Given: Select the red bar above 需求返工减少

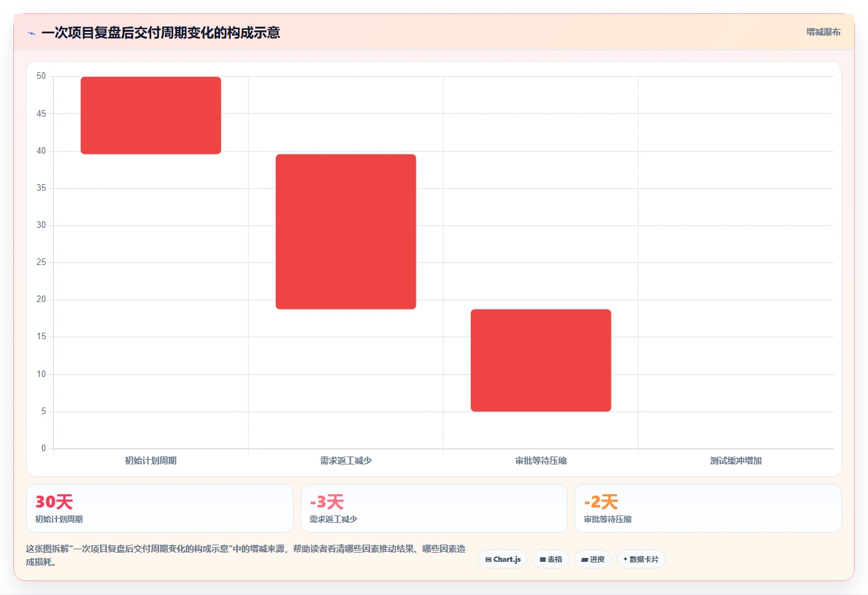Looking at the screenshot, I should (345, 232).
